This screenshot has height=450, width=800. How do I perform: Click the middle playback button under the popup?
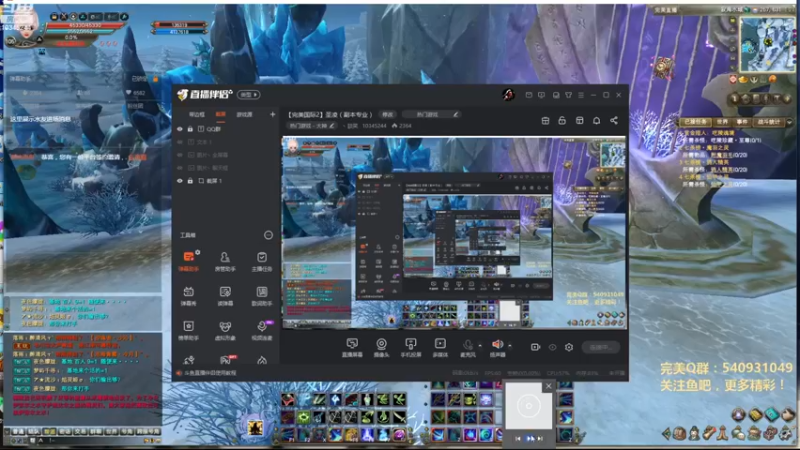(529, 438)
